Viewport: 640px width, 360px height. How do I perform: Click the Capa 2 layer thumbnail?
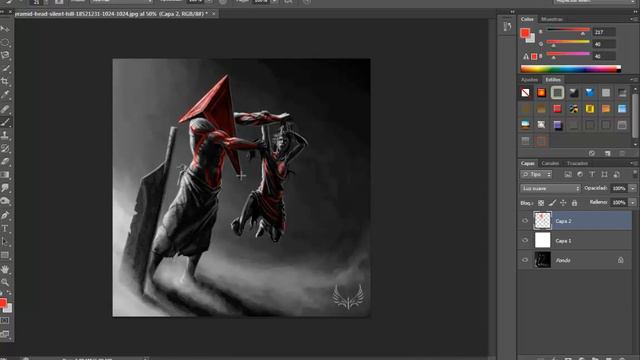pyautogui.click(x=542, y=221)
